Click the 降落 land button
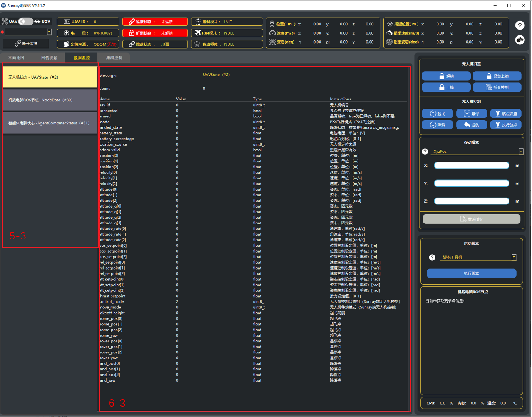The image size is (532, 417). pos(437,125)
